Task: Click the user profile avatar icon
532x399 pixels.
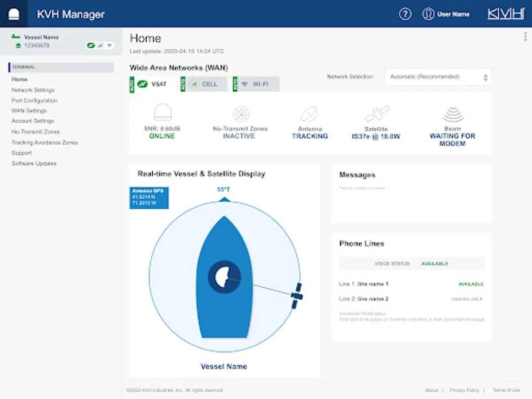Action: [x=428, y=14]
